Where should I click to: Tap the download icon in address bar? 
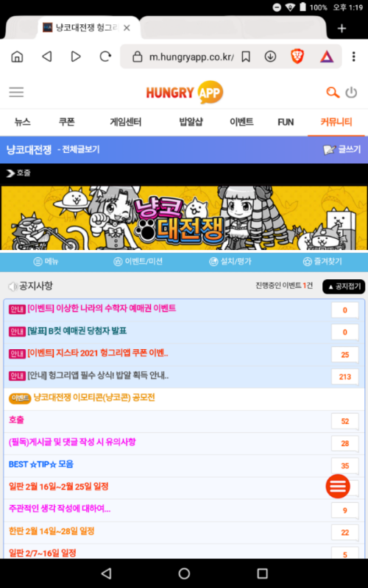point(270,57)
